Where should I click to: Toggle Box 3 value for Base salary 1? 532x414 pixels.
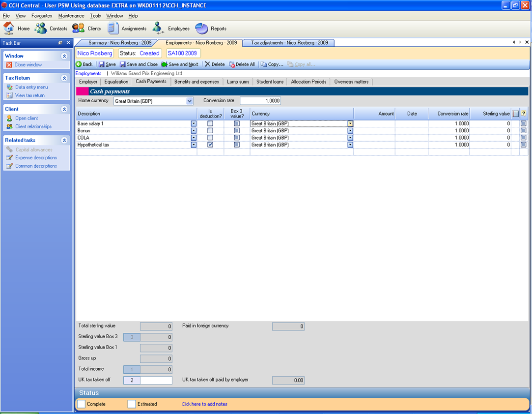tap(237, 123)
